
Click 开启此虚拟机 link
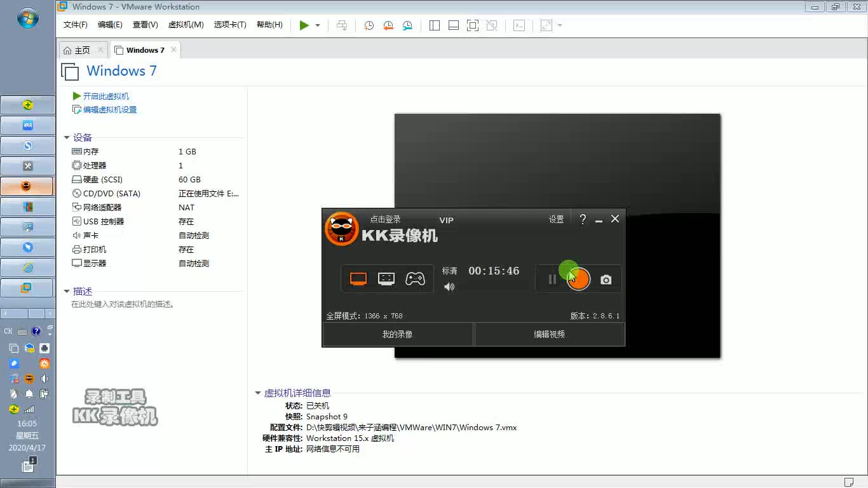click(105, 96)
